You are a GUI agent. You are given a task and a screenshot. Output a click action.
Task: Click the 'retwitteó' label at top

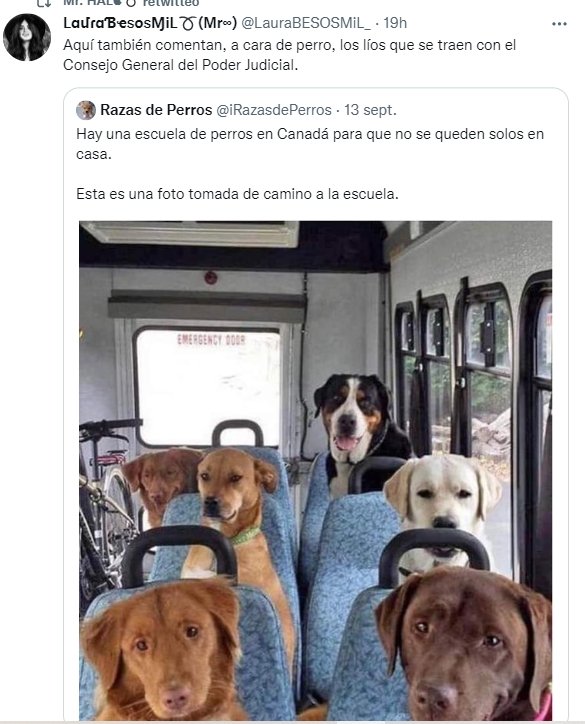[x=171, y=3]
